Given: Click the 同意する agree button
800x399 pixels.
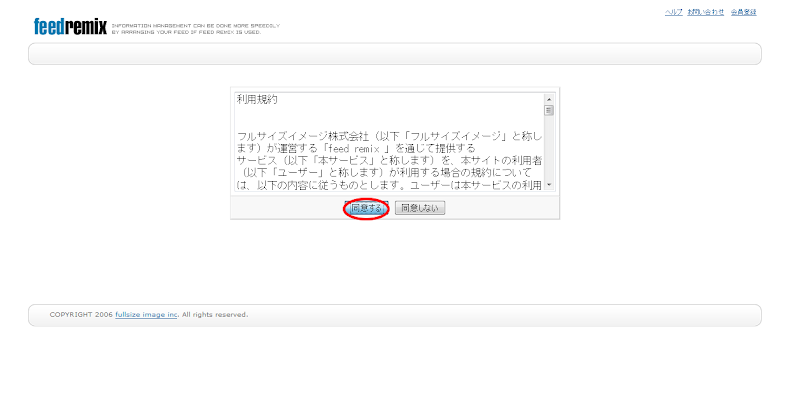Looking at the screenshot, I should click(x=366, y=208).
